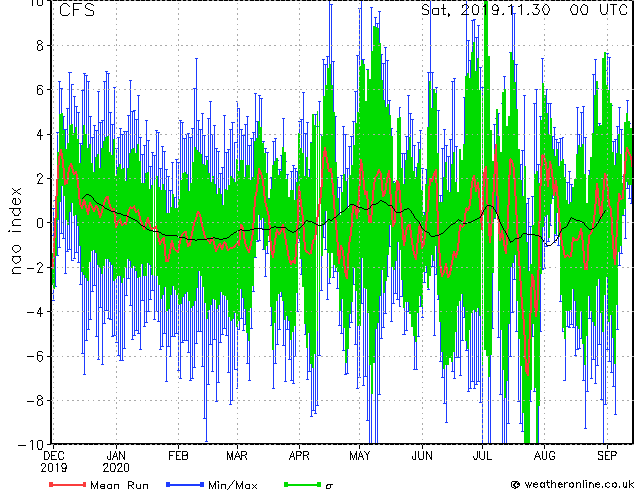This screenshot has height=490, width=634.
Task: Click the MAR x-axis label
Action: tap(237, 456)
